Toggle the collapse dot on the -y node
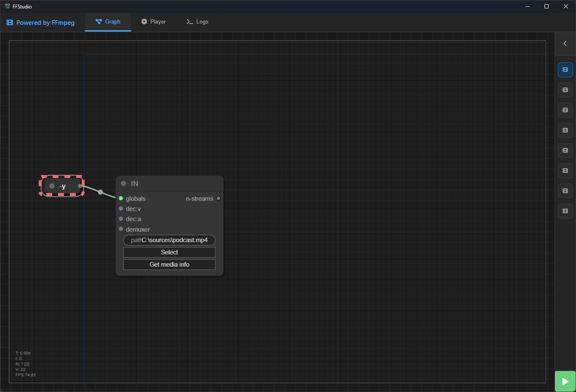Viewport: 576px width, 392px height. click(x=52, y=186)
